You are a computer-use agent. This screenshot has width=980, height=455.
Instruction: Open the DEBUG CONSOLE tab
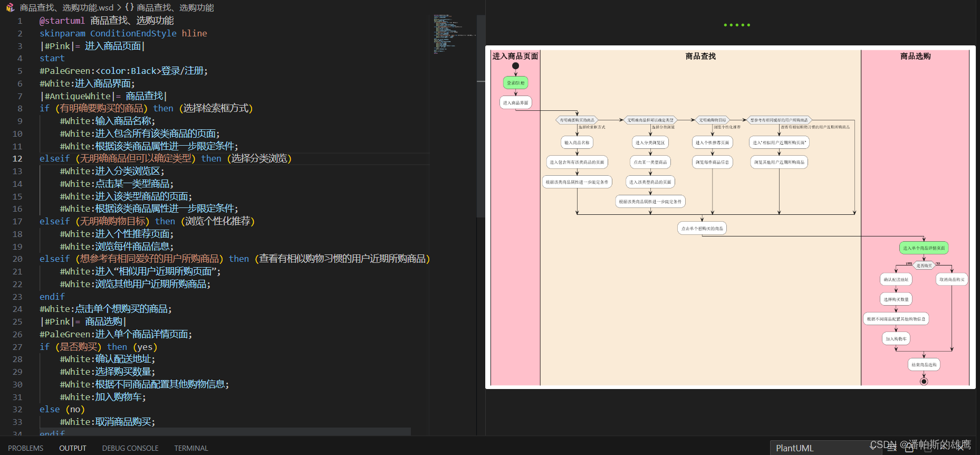tap(130, 448)
